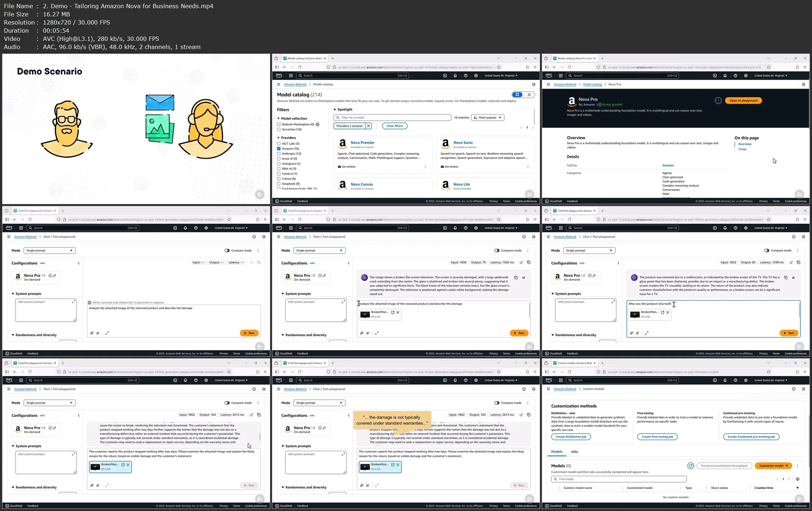Expand prompt box icon in Input: --- playground
This screenshot has width=812, height=511.
click(x=107, y=333)
